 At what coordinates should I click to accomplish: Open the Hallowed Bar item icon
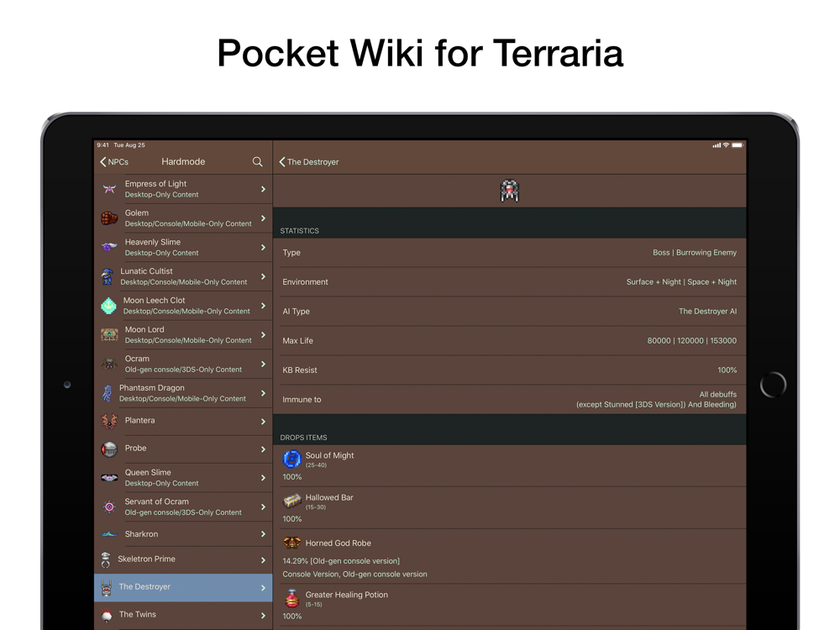coord(292,501)
